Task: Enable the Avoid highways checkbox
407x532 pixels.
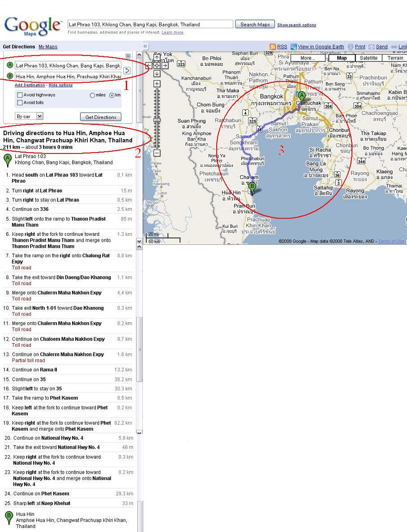Action: tap(20, 95)
